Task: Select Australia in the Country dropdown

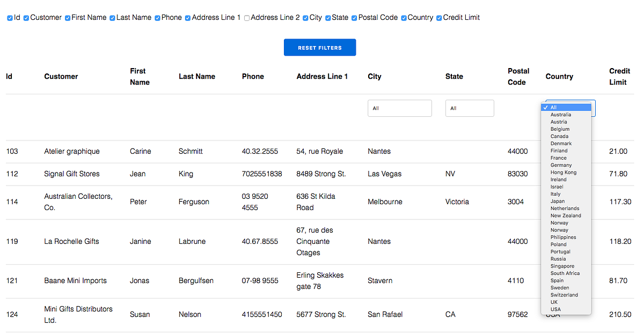Action: 560,114
